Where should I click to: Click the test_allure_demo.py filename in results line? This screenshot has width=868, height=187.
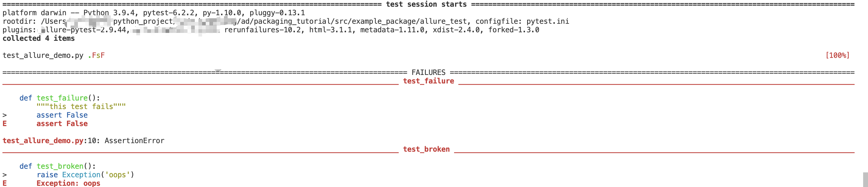point(43,55)
